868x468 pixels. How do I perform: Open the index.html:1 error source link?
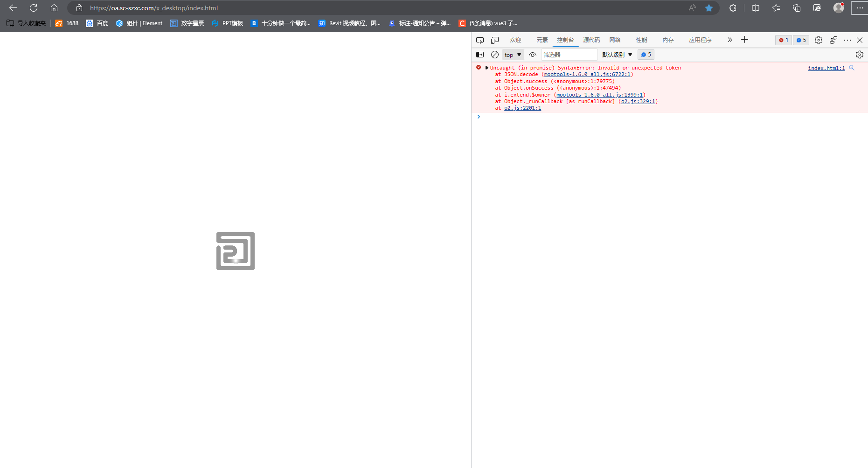[x=826, y=68]
